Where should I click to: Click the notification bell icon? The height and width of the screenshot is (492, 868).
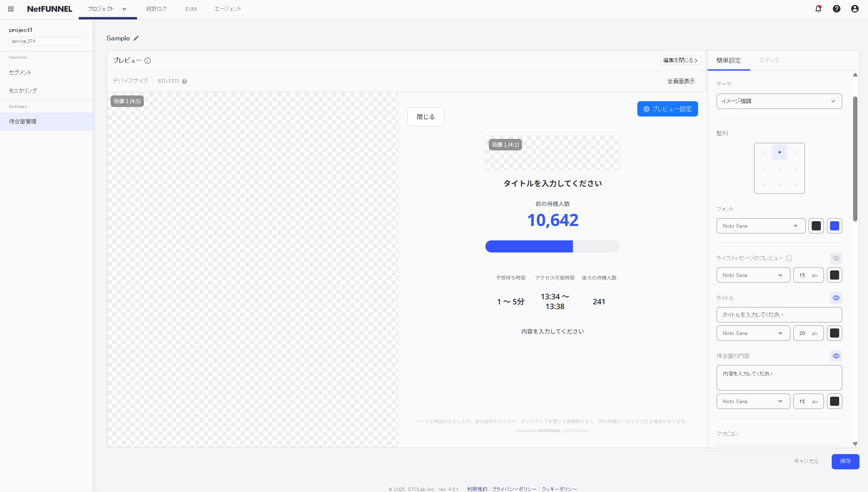click(818, 9)
